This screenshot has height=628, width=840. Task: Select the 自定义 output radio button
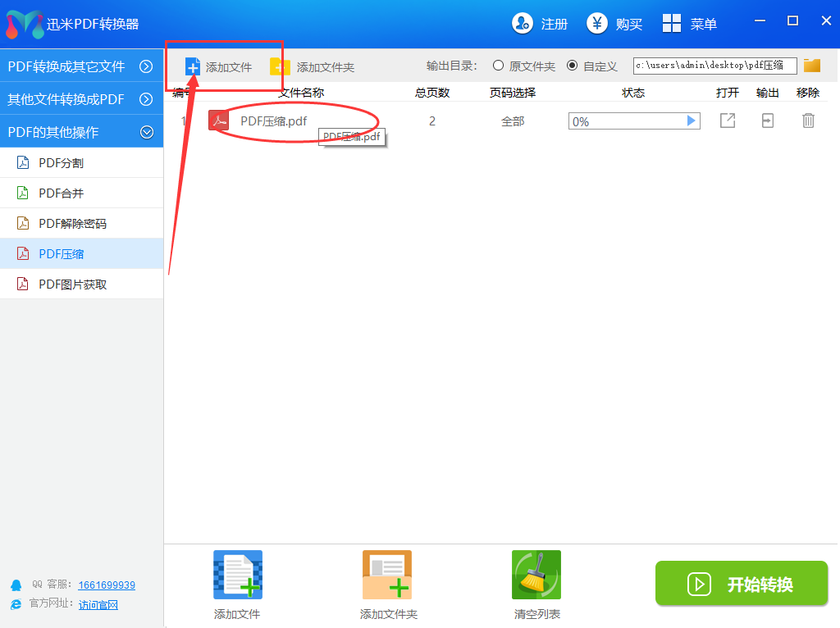point(572,66)
